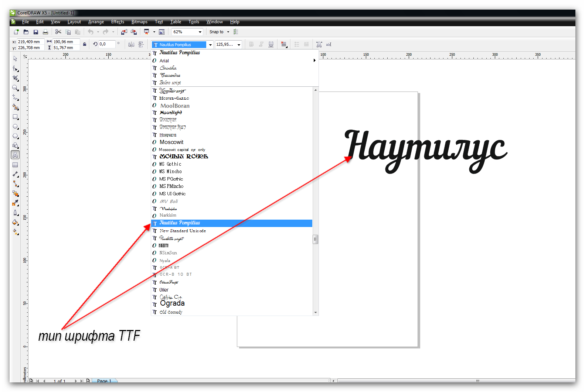Open the application launcher dropdown arrow

click(x=154, y=32)
